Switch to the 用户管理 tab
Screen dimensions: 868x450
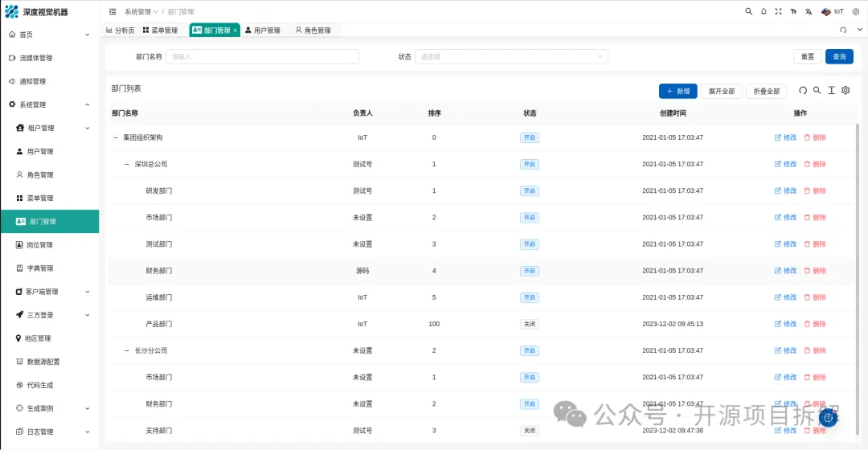[263, 31]
